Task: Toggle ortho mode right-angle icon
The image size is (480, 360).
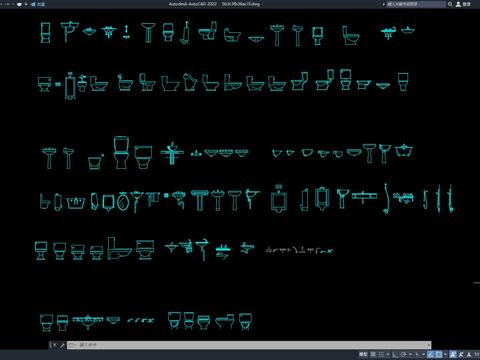Action: point(394,354)
